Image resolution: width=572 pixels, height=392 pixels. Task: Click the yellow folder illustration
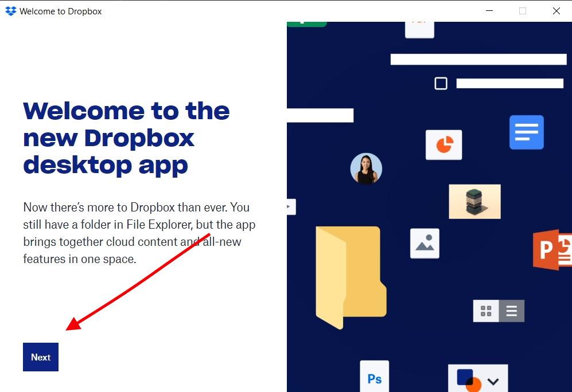pyautogui.click(x=351, y=277)
